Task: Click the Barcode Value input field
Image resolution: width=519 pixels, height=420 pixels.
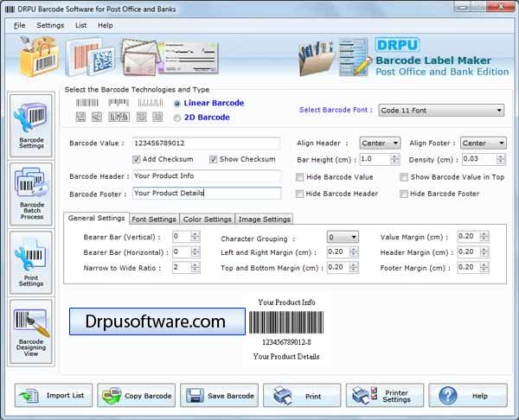Action: [x=207, y=143]
